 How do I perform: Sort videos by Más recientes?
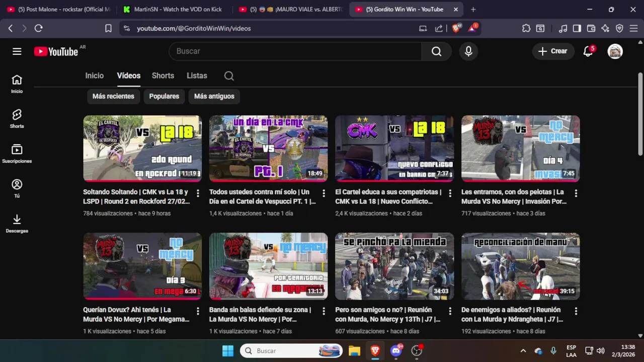tap(113, 96)
